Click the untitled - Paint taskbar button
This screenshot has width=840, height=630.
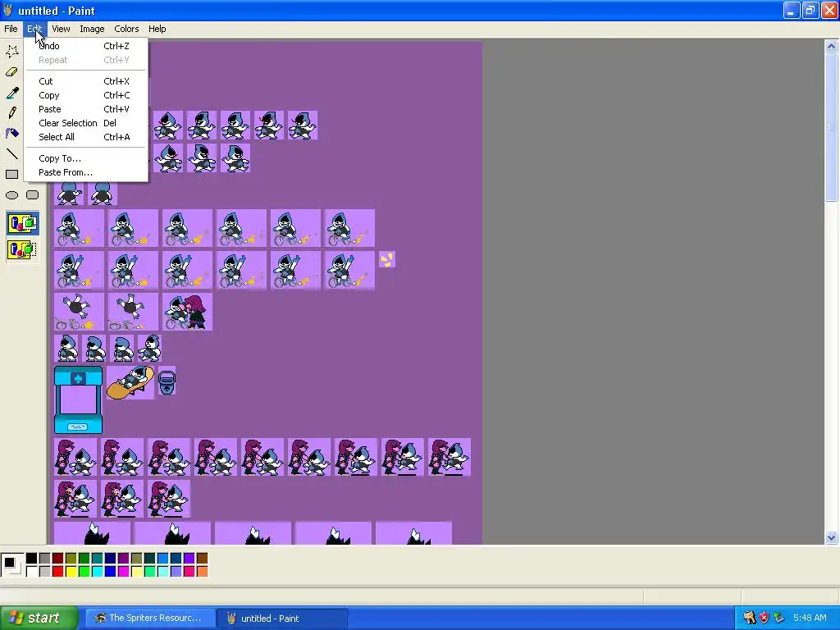point(282,619)
